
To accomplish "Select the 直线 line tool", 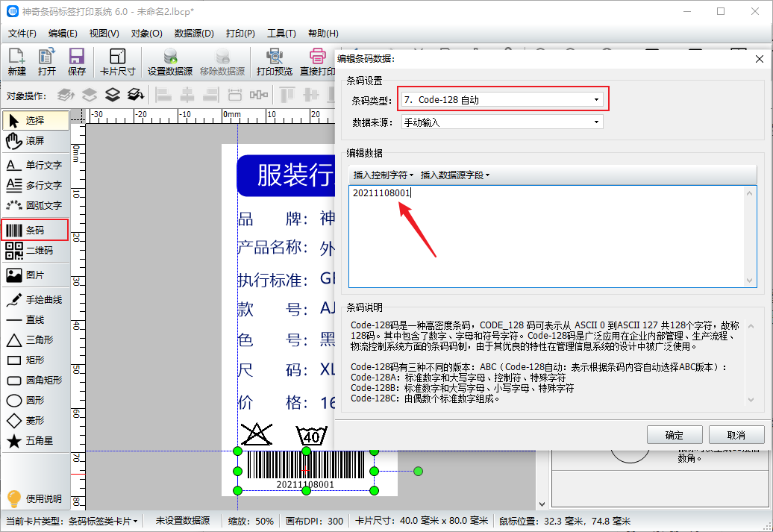I will click(x=36, y=320).
